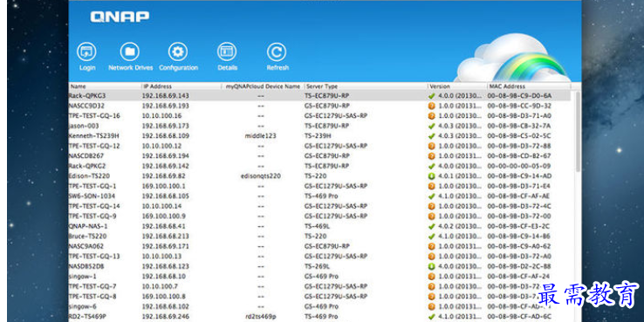Click orange status icon in NASCC9D32 row
Viewport: 644px width, 322px height.
click(x=431, y=106)
